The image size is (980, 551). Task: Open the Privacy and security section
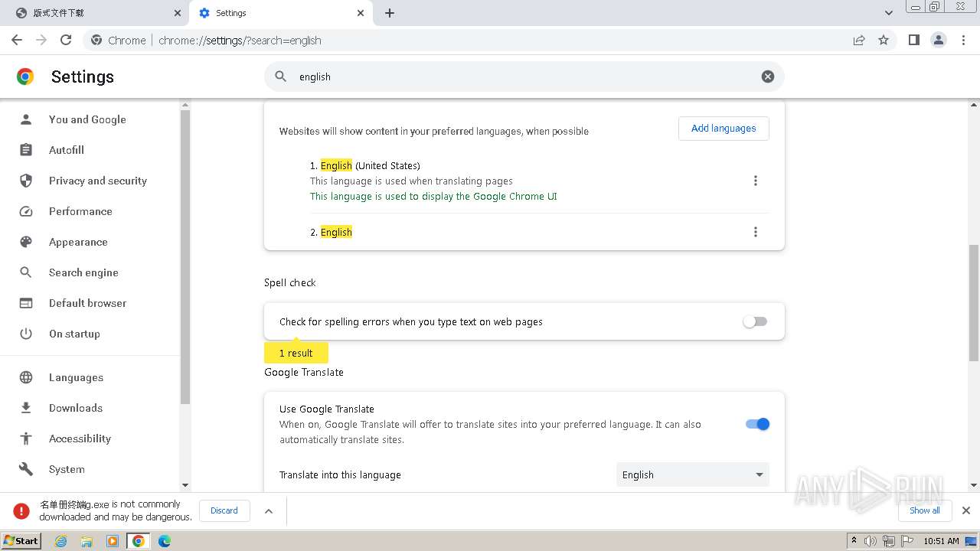click(x=97, y=181)
